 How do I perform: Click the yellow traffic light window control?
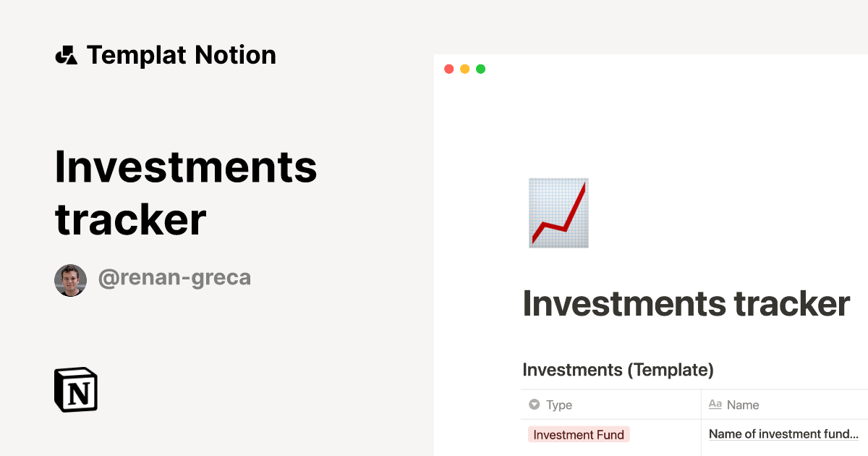tap(464, 69)
